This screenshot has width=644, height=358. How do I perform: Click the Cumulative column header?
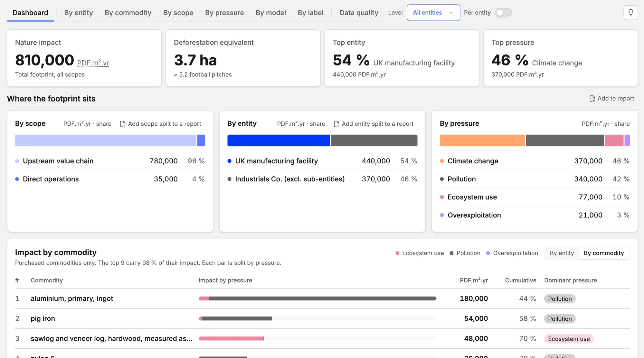(x=520, y=280)
